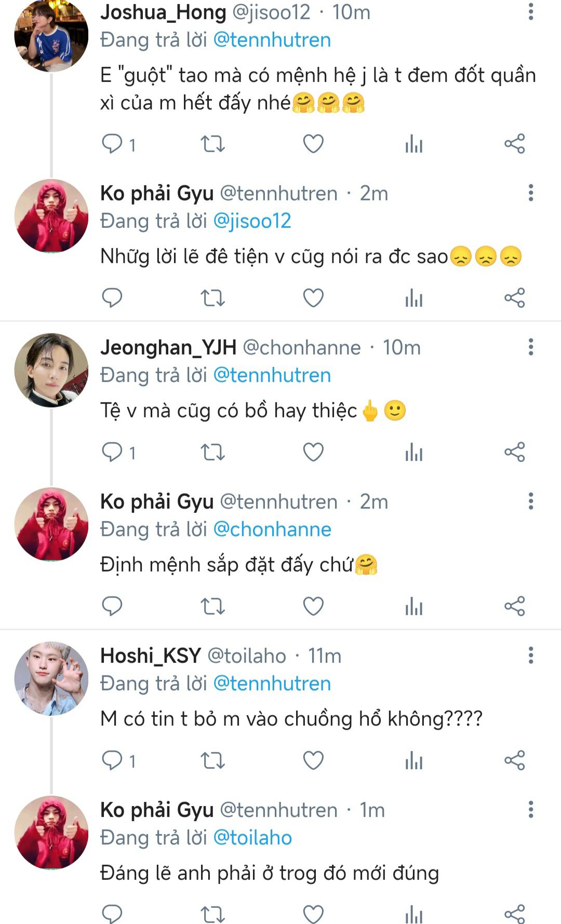This screenshot has width=561, height=924.
Task: Reply to Jeonghan_YJH's tweet
Action: coord(112,452)
